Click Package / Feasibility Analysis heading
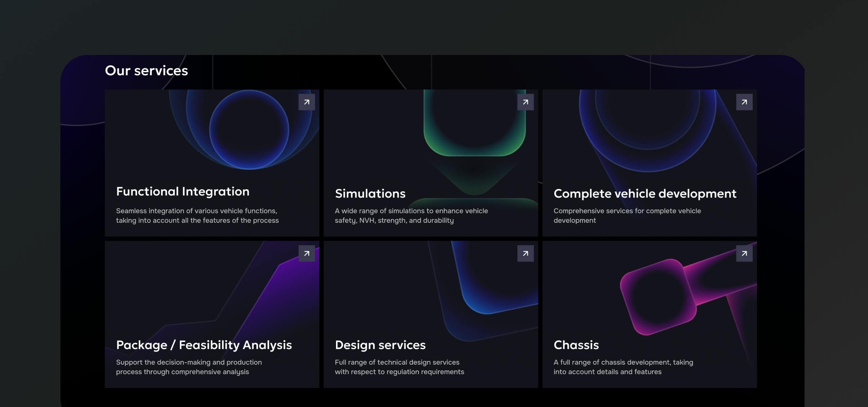Screen dimensions: 868x407 [203, 345]
